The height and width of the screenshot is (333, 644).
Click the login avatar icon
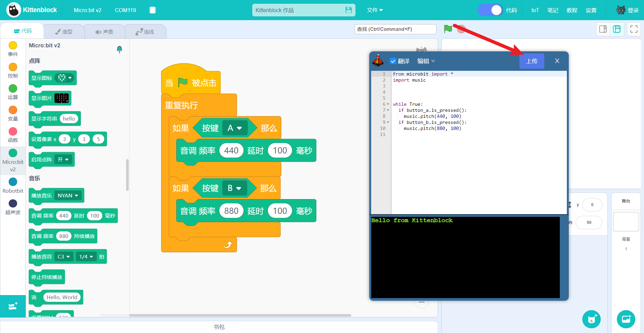[621, 10]
